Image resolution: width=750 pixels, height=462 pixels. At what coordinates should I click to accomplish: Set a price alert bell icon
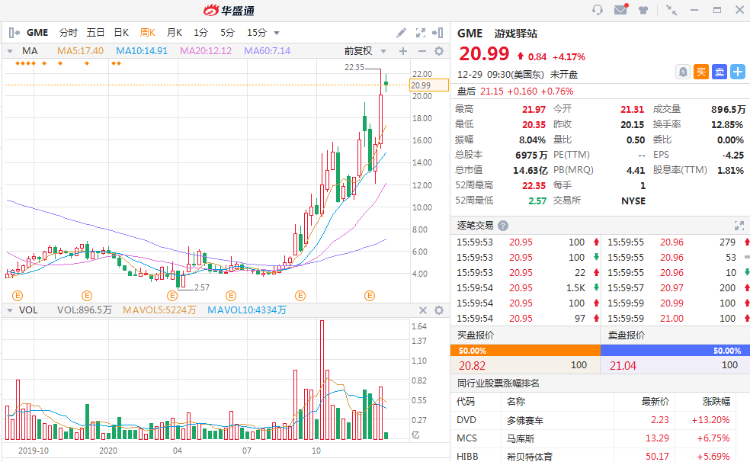tap(683, 72)
